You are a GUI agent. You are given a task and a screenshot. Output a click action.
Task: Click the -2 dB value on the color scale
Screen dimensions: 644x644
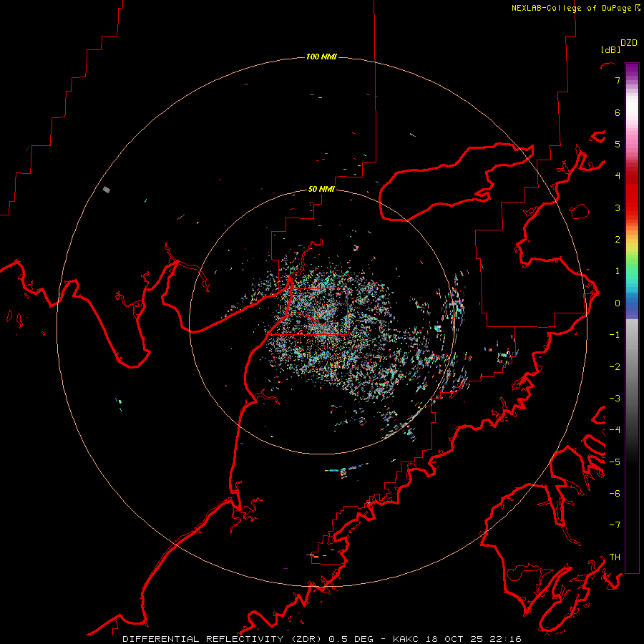[615, 367]
